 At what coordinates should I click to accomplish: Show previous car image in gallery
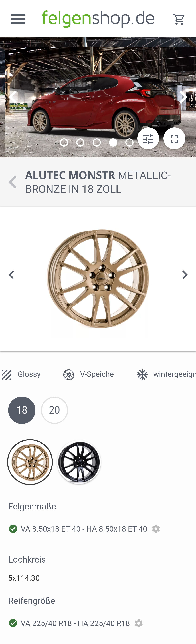13,97
